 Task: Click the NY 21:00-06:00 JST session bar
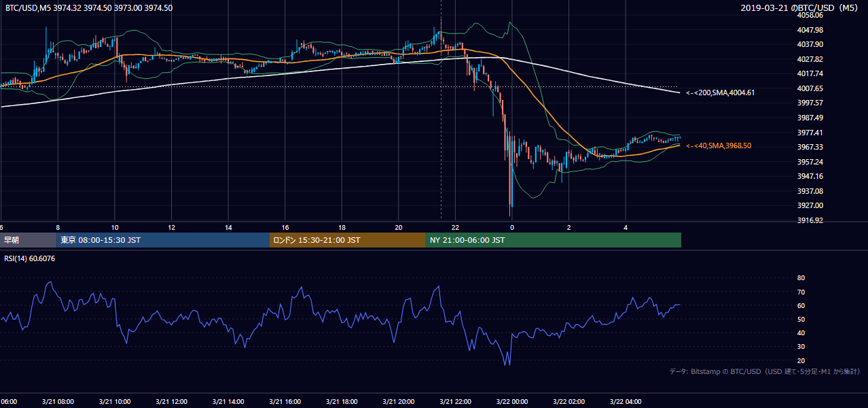click(x=554, y=240)
